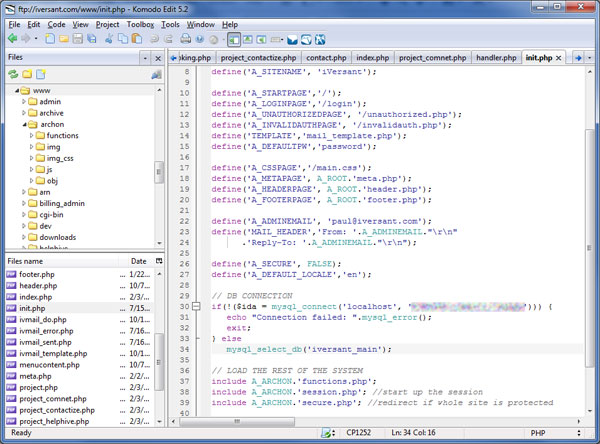600x444 pixels.
Task: Toggle the left pane visibility
Action: (x=234, y=39)
